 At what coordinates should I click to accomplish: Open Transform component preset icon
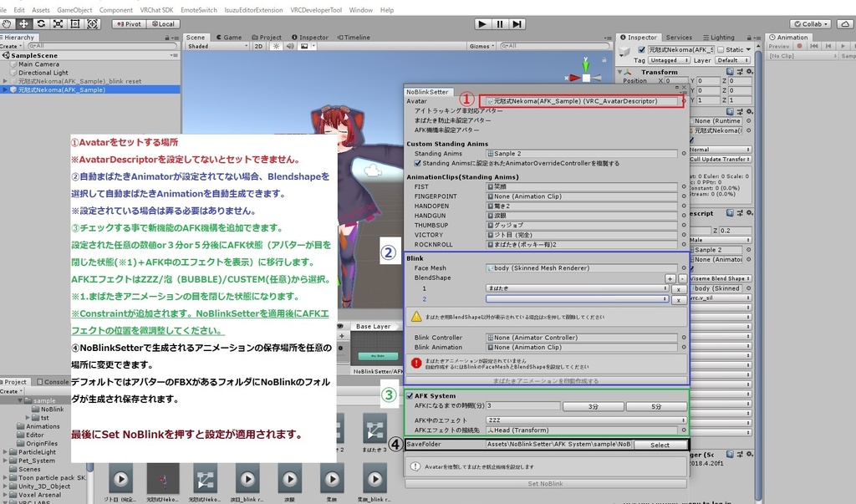tap(740, 72)
